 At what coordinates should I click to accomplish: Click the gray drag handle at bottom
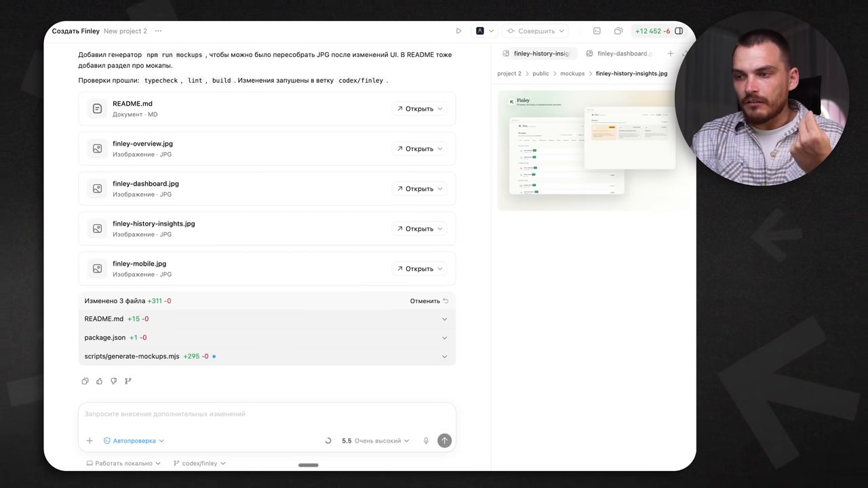[308, 465]
